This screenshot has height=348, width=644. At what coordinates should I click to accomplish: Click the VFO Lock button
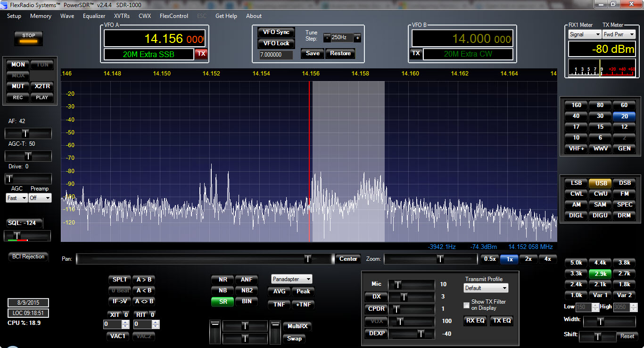(276, 43)
